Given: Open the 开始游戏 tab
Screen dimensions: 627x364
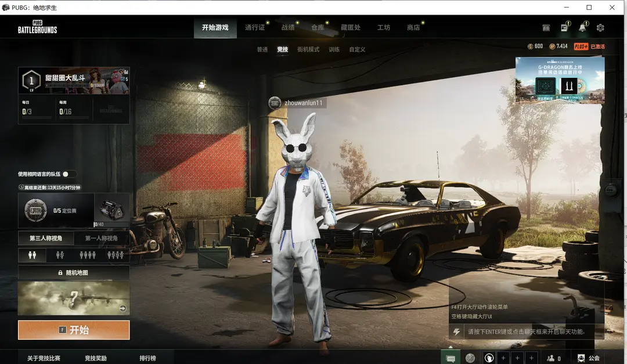Looking at the screenshot, I should (x=215, y=28).
